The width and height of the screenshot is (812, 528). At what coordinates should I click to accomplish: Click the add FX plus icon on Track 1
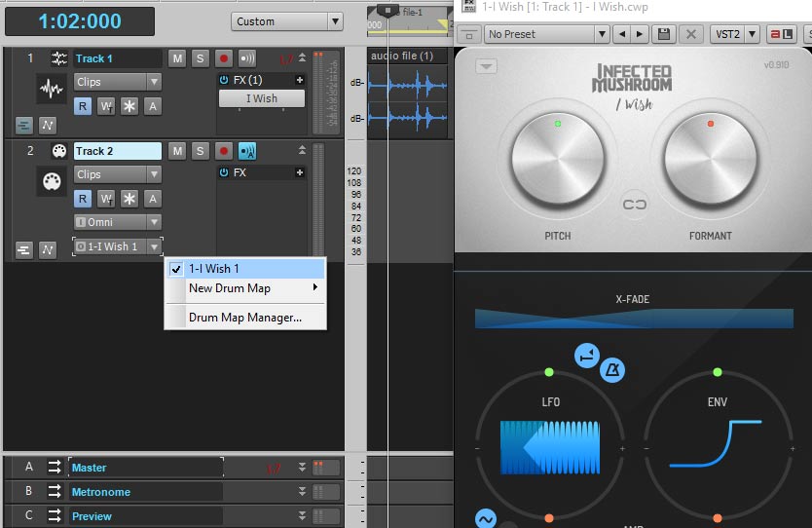click(x=300, y=80)
